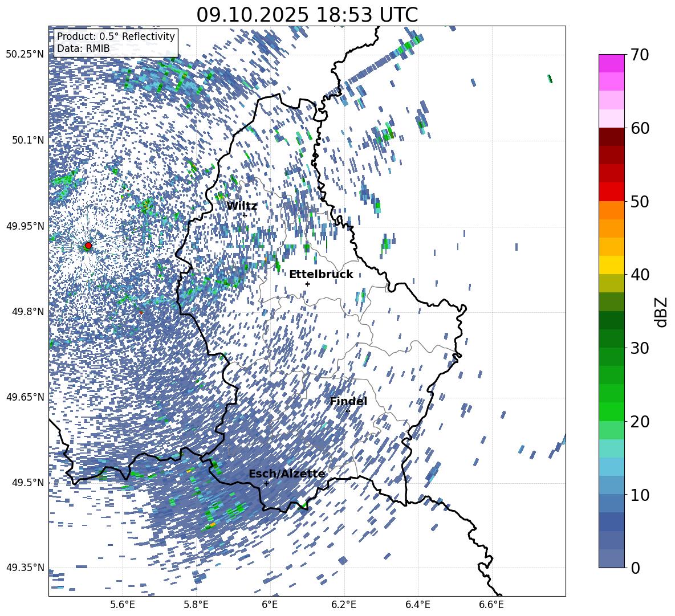The width and height of the screenshot is (675, 616).
Task: Click the Esch/Alzette city label
Action: tap(287, 474)
